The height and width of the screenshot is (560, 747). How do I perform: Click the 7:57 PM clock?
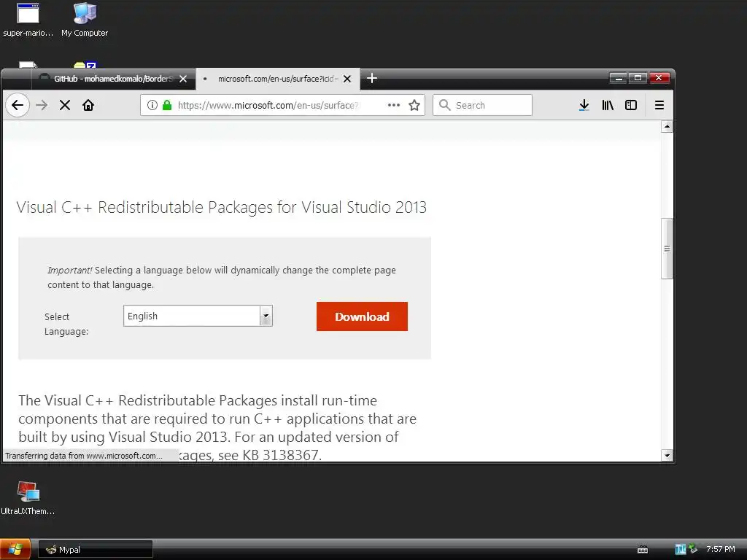tap(720, 550)
